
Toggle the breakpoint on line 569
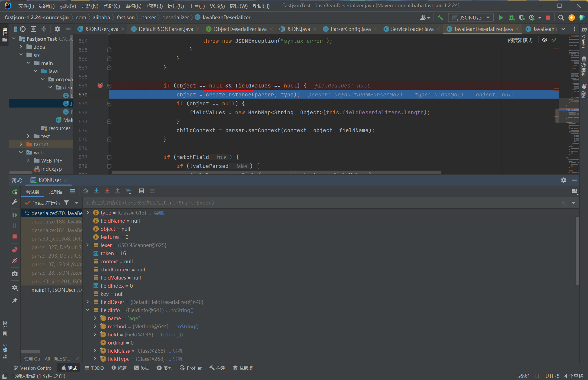coord(100,86)
